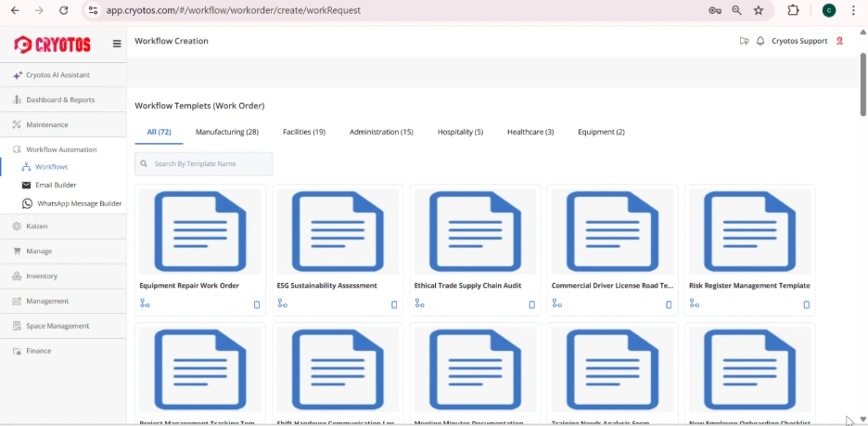This screenshot has width=868, height=426.
Task: Click the Cryotos logo
Action: pyautogui.click(x=52, y=45)
